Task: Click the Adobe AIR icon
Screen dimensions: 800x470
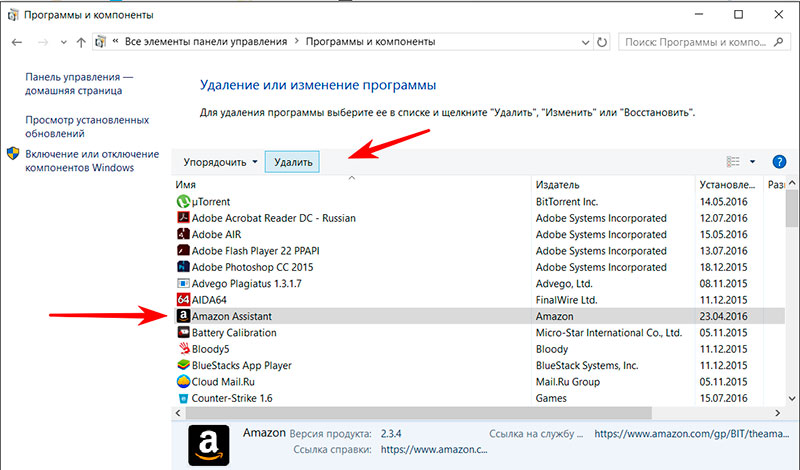Action: [183, 234]
